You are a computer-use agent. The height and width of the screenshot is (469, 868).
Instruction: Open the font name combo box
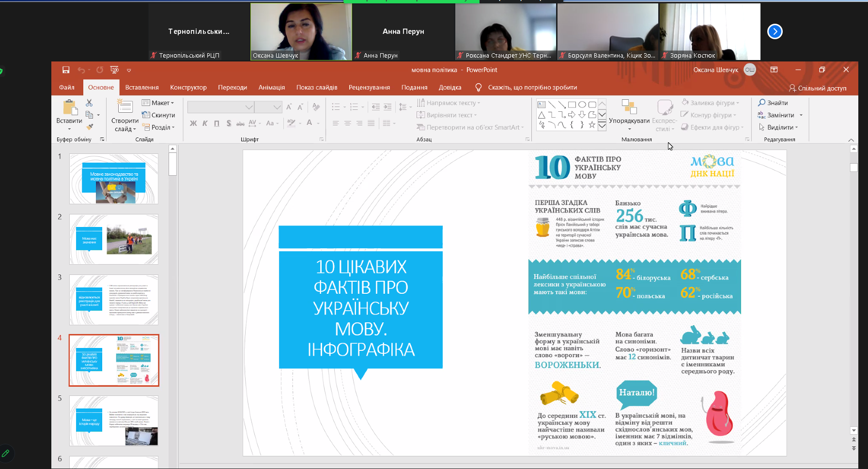pos(221,107)
